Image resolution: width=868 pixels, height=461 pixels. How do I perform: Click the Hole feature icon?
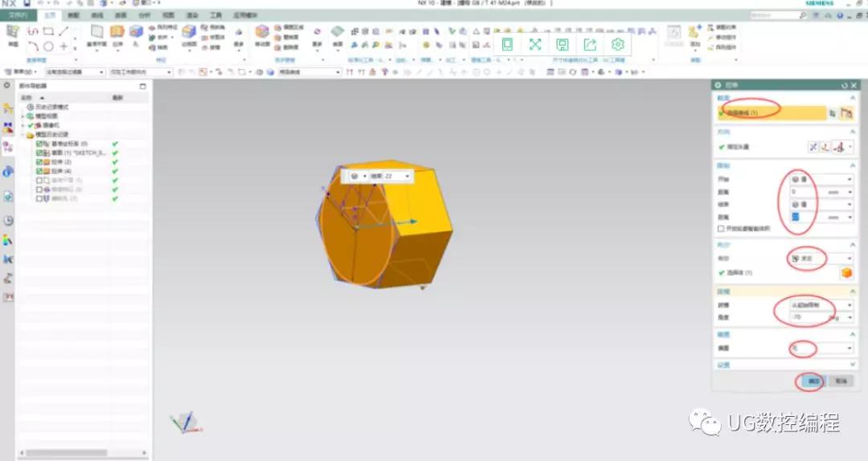coord(136,33)
